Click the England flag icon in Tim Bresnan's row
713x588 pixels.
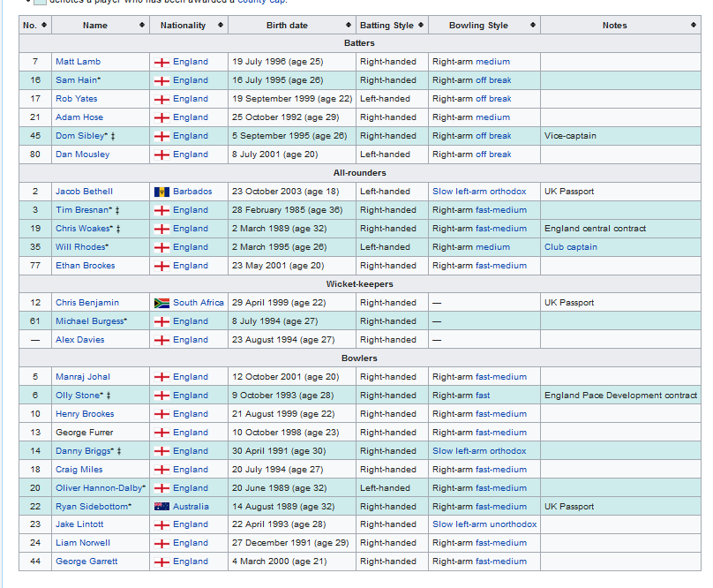click(x=161, y=211)
